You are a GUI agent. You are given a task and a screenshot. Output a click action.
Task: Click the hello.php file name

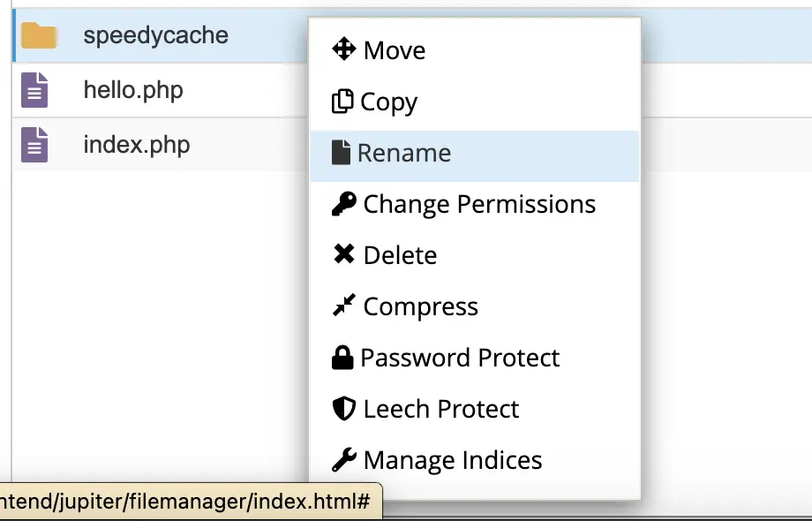(133, 90)
